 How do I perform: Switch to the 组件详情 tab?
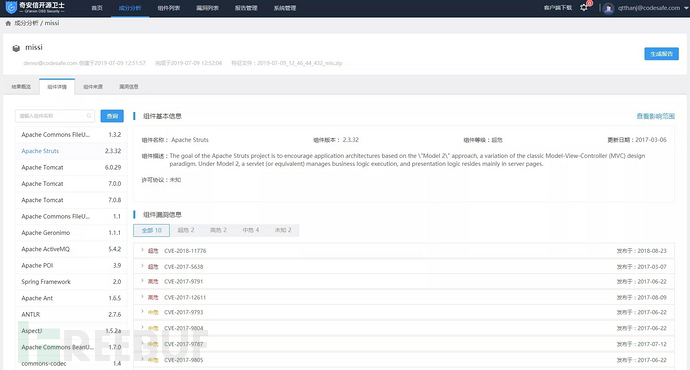57,87
